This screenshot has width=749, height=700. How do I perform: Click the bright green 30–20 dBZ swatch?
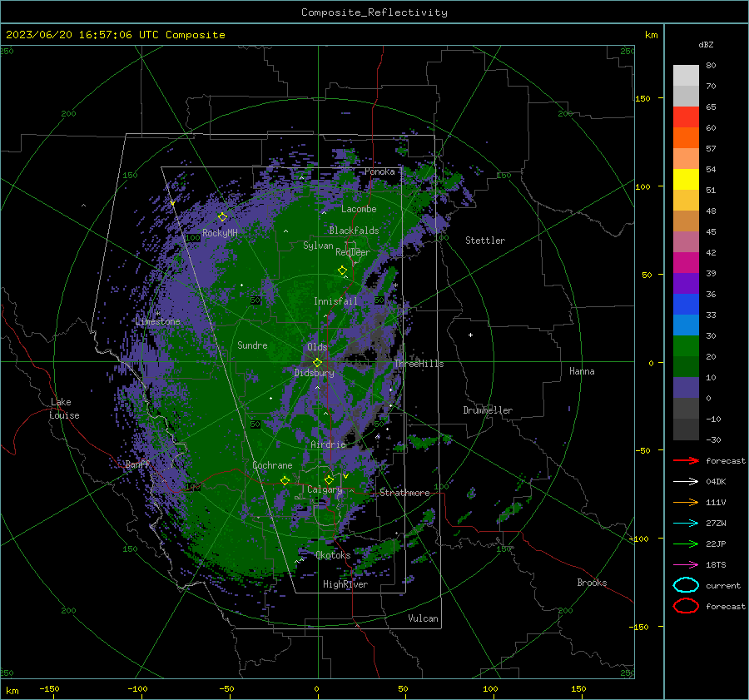click(686, 346)
